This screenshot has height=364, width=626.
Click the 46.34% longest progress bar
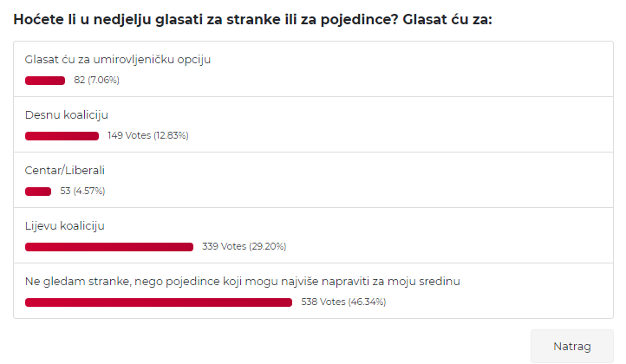point(159,302)
